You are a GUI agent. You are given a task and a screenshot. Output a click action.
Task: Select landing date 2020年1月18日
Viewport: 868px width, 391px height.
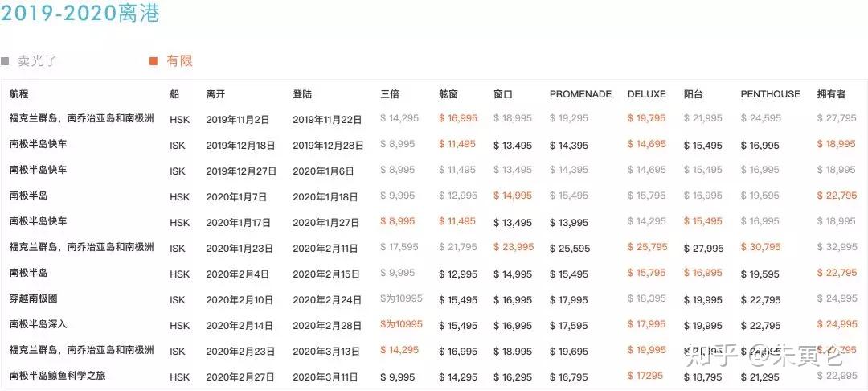point(326,196)
